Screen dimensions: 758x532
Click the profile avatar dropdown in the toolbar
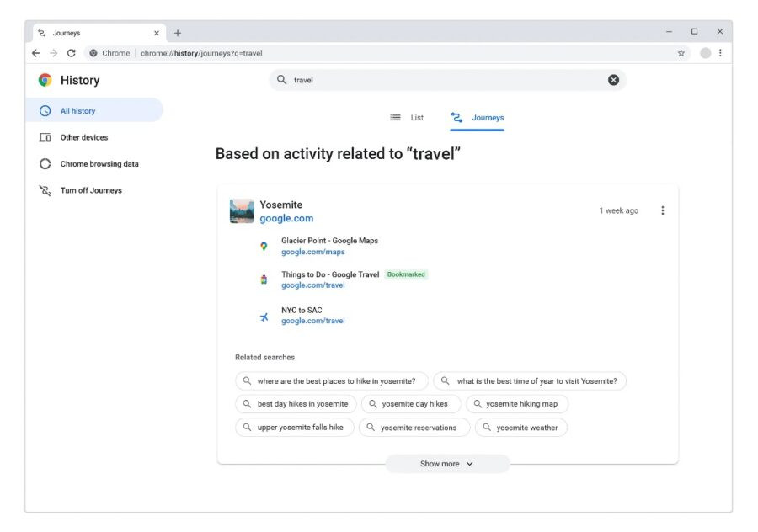pyautogui.click(x=705, y=52)
